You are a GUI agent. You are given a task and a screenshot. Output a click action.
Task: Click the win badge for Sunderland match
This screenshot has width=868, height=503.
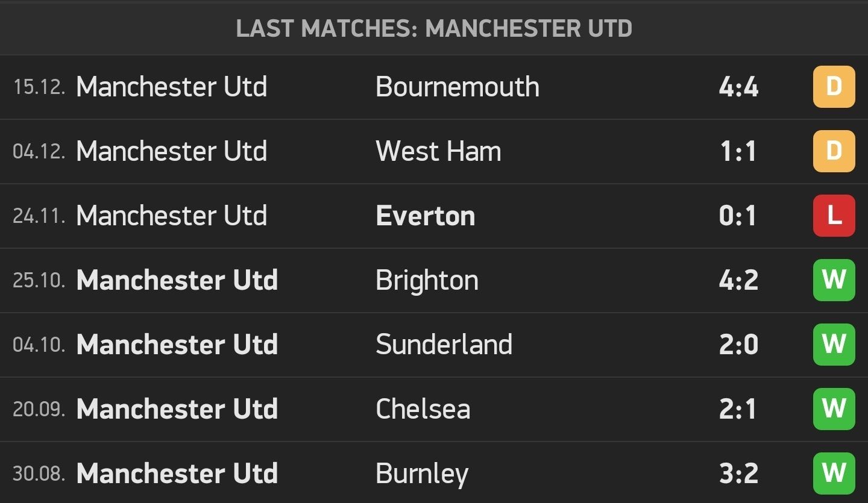pyautogui.click(x=834, y=345)
